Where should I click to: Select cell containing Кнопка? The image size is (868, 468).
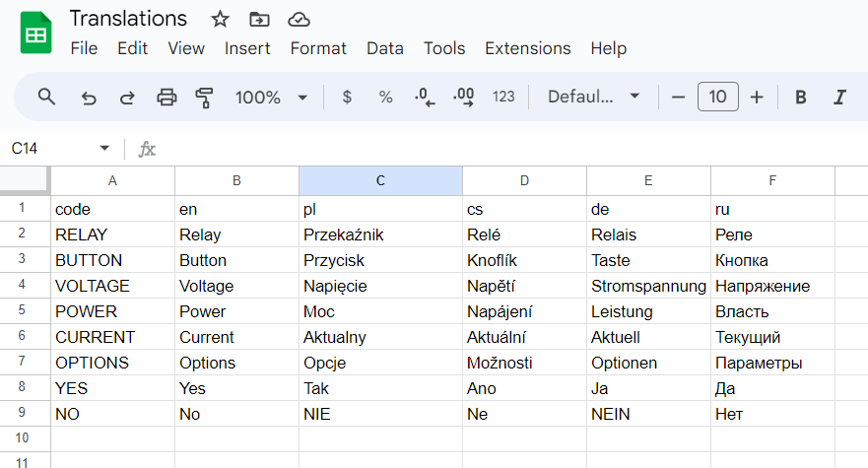click(x=772, y=260)
